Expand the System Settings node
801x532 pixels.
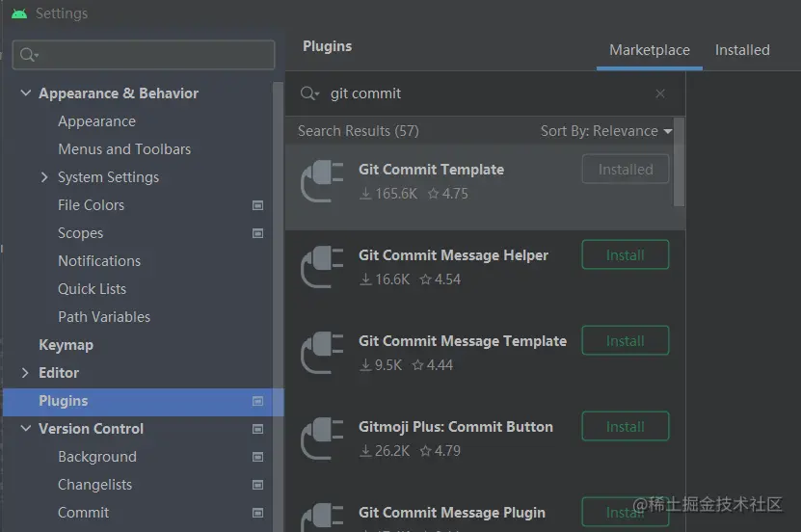[44, 177]
